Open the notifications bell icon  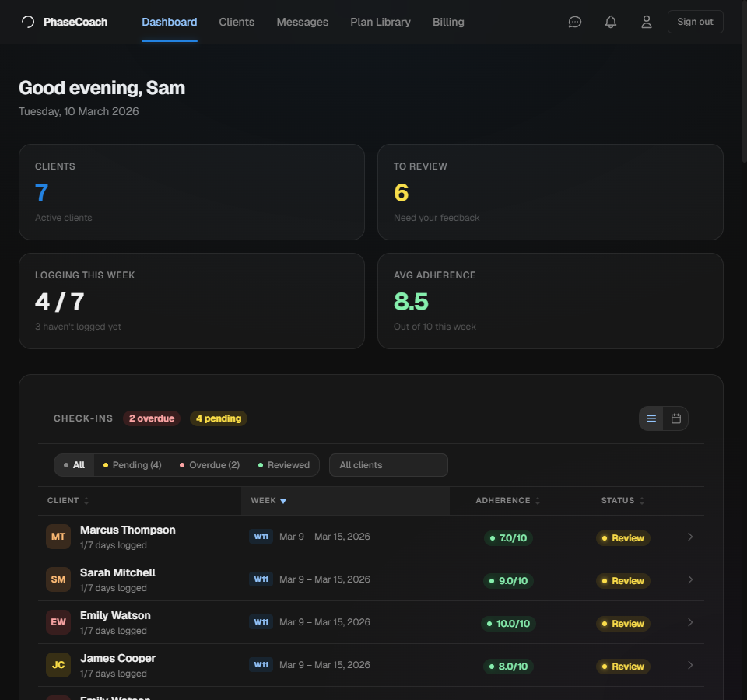pyautogui.click(x=610, y=22)
